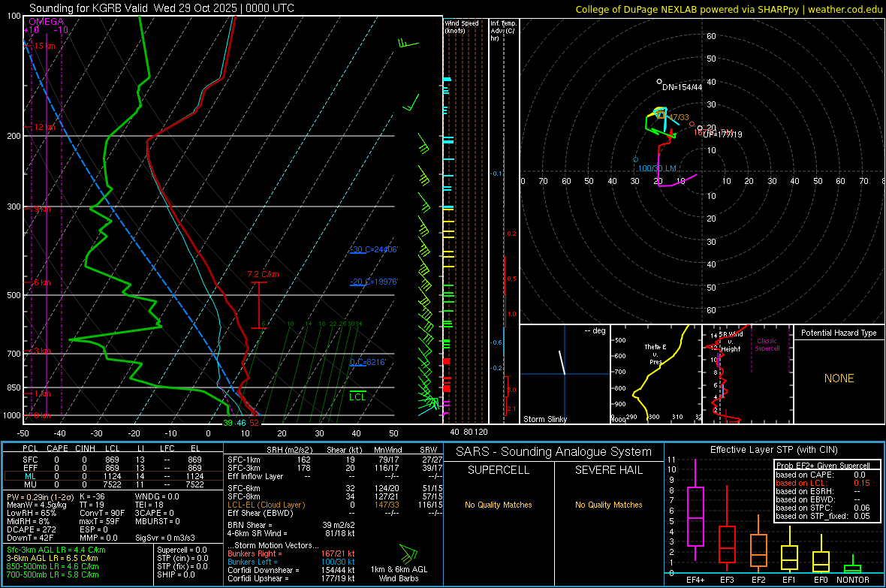Click the red 'based on LCL' probability
Image resolution: width=886 pixels, height=588 pixels.
(x=823, y=483)
